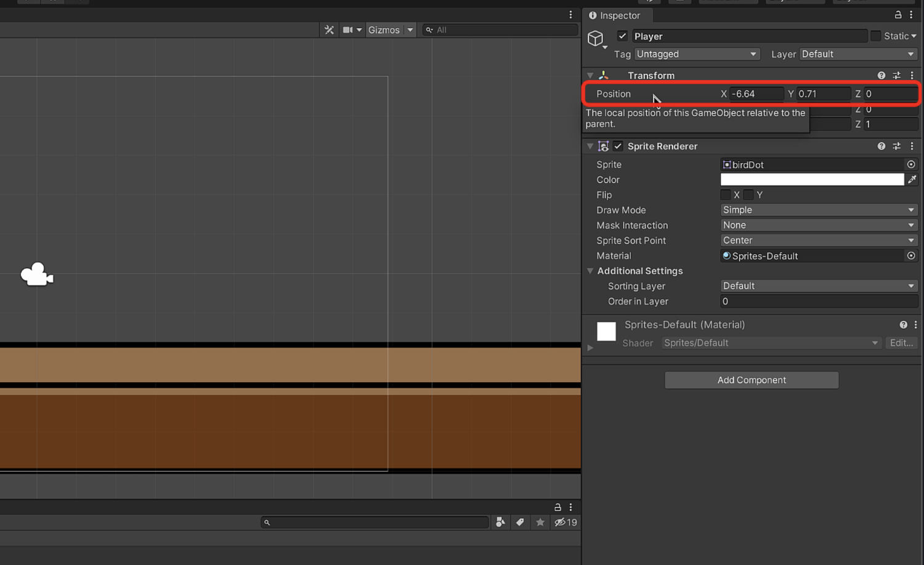The height and width of the screenshot is (565, 924).
Task: Click the shader Edit... button
Action: 901,343
